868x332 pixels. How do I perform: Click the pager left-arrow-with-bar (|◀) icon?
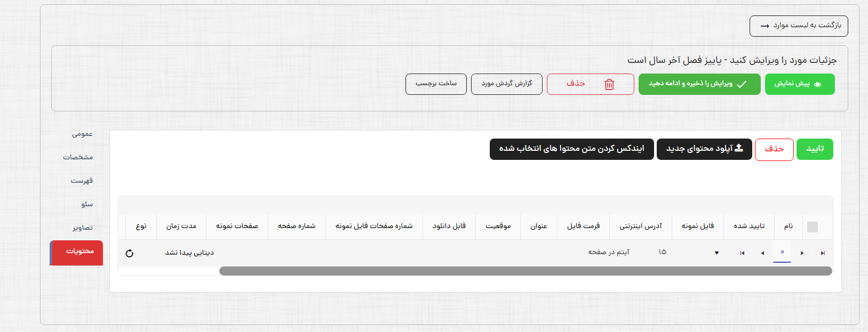pyautogui.click(x=742, y=253)
